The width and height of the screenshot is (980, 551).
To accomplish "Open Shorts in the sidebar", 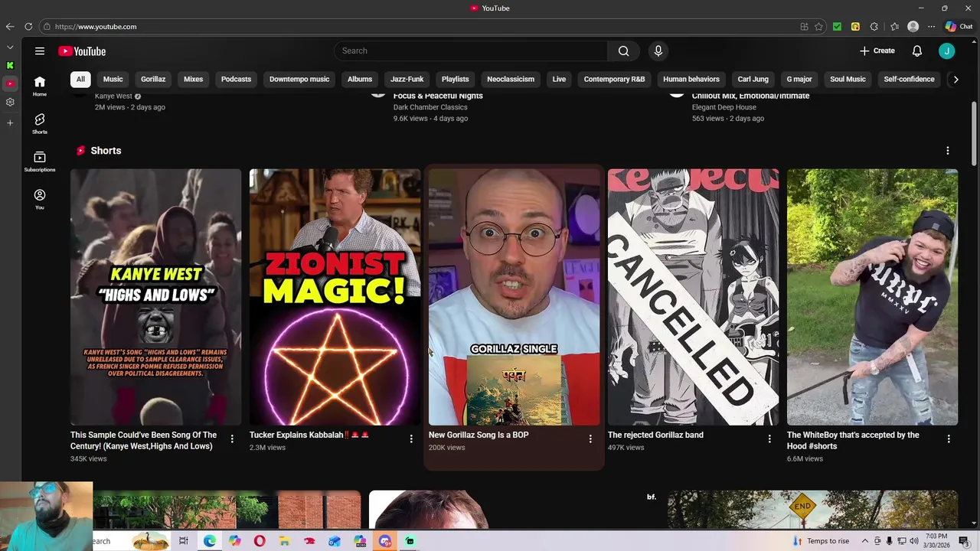I will [39, 123].
